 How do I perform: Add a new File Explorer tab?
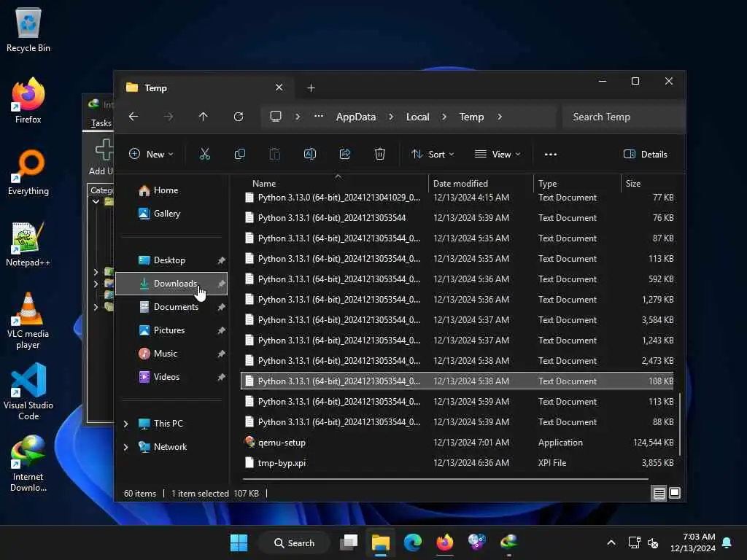[311, 88]
